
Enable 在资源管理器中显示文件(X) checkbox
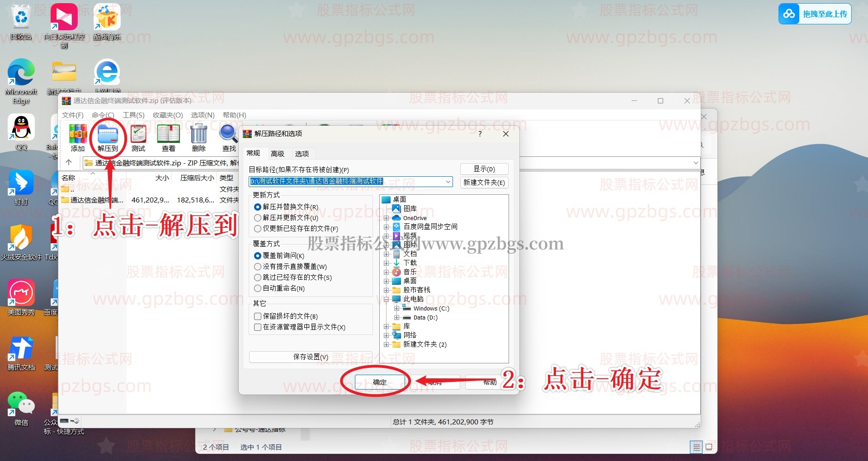click(x=258, y=327)
